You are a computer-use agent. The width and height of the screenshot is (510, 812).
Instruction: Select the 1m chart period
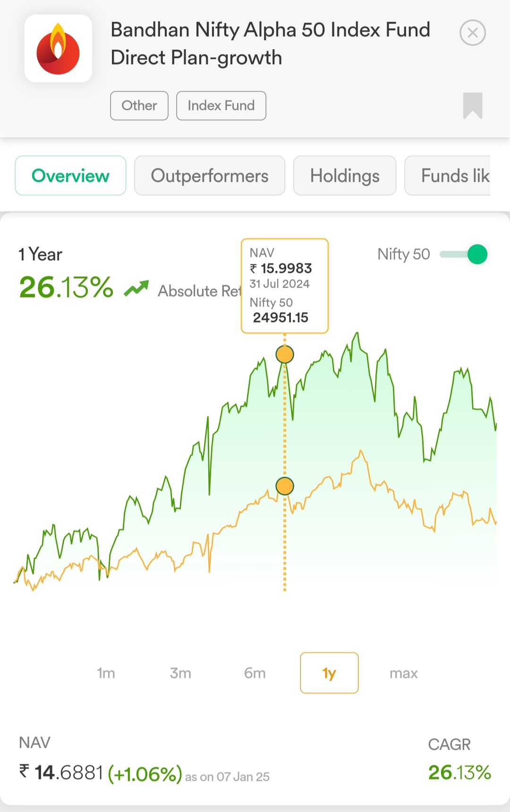click(106, 673)
